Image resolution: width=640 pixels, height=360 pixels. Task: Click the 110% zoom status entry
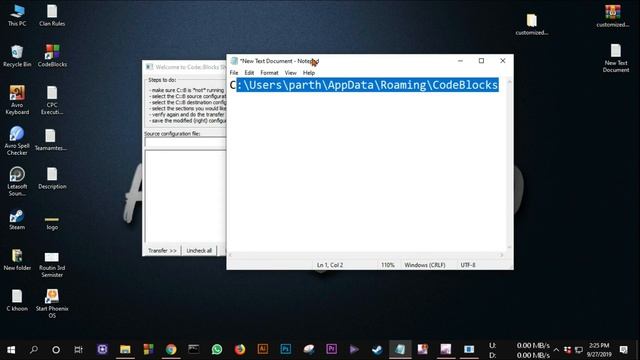388,265
